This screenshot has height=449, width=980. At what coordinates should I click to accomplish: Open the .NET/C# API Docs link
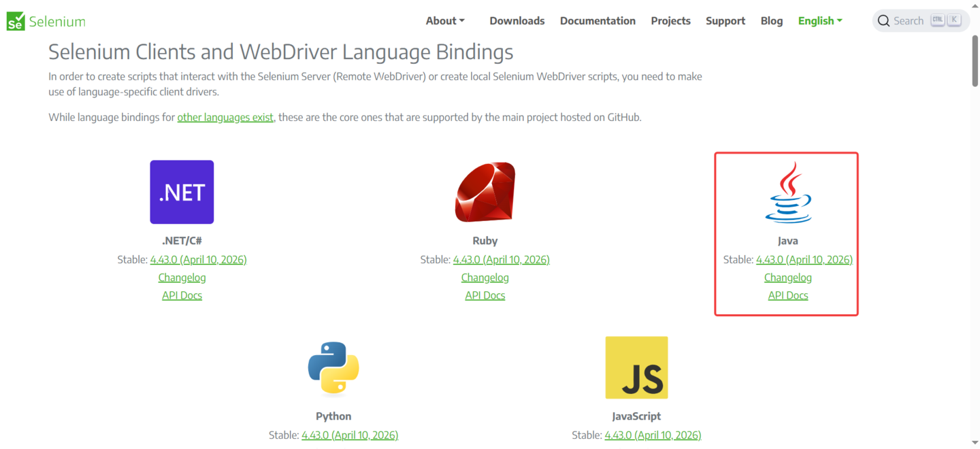pos(182,295)
